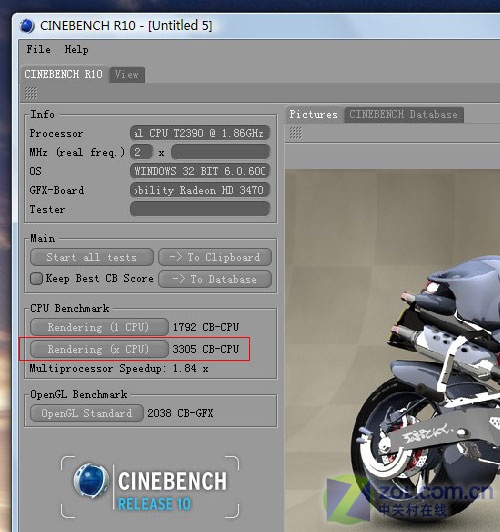Click the MHz (real freq.) label

(77, 152)
